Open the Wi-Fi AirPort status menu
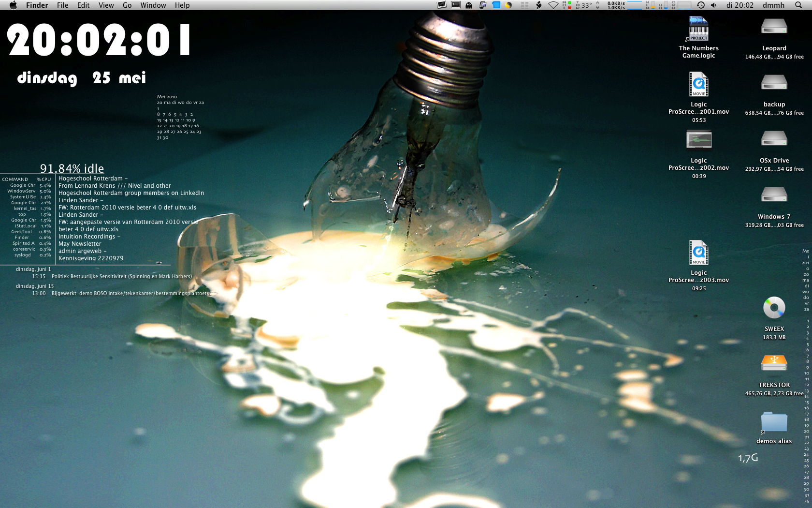 [553, 5]
